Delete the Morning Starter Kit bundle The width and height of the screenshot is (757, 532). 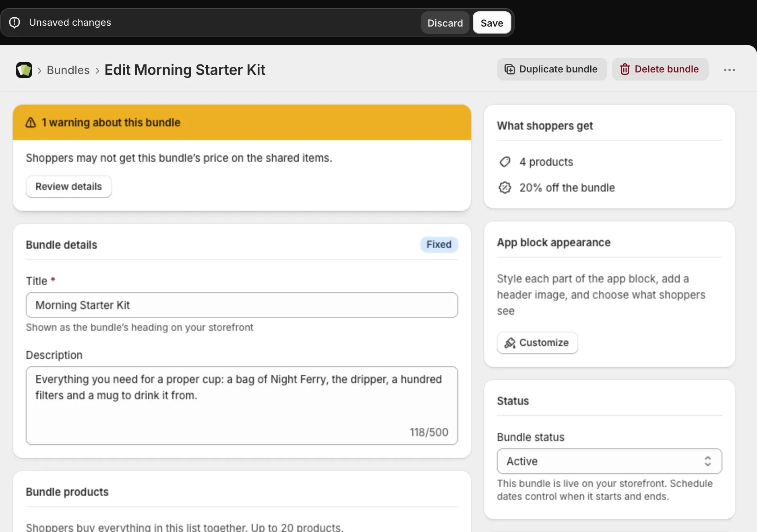coord(660,69)
